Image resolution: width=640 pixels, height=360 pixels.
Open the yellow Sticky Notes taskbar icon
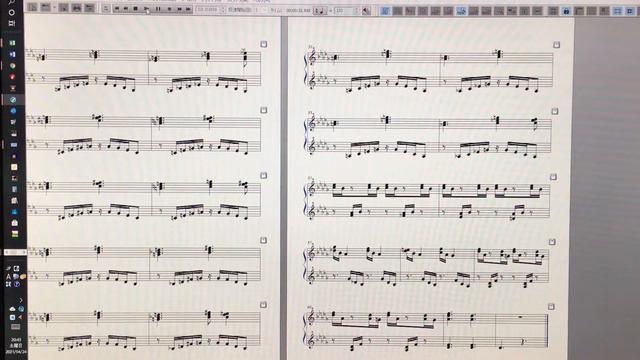pos(14,167)
